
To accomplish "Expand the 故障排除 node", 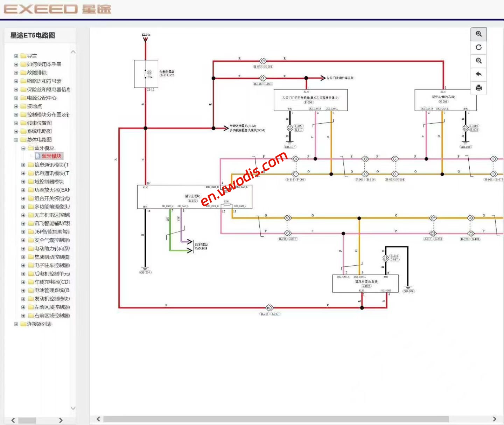I will click(x=16, y=72).
